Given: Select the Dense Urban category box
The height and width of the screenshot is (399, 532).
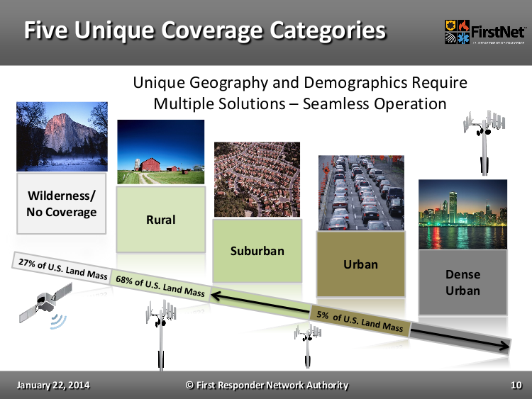Looking at the screenshot, I should (462, 282).
